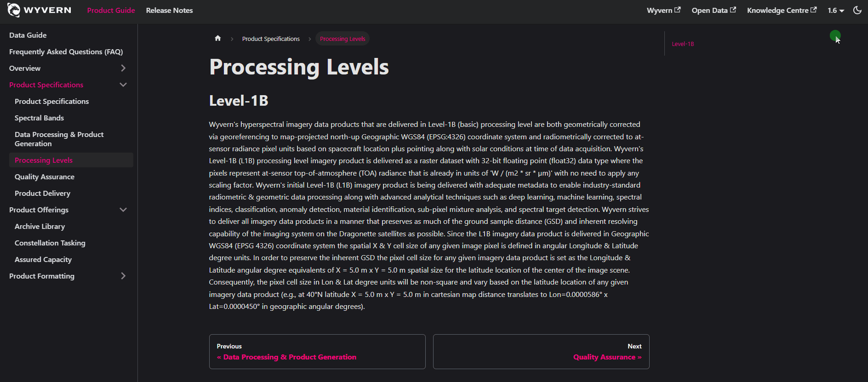The width and height of the screenshot is (868, 382).
Task: Open the 1.6 version dropdown
Action: coord(836,10)
